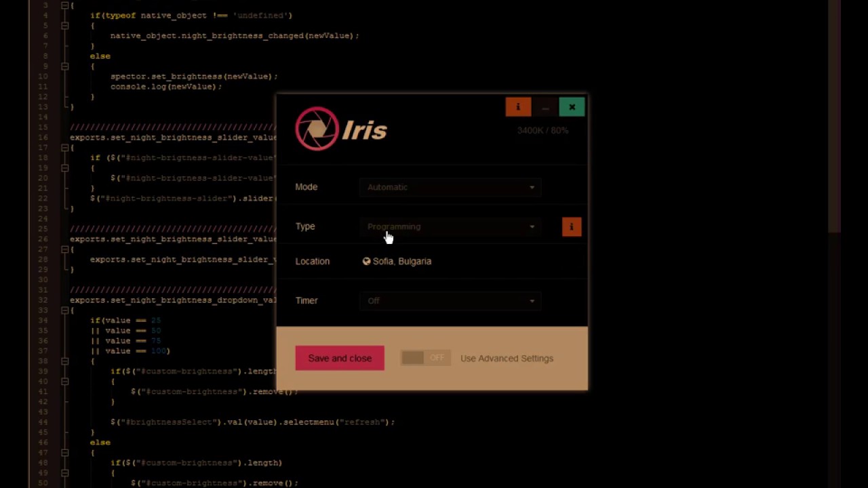
Task: Collapse the code fold at line 17
Action: (x=65, y=148)
